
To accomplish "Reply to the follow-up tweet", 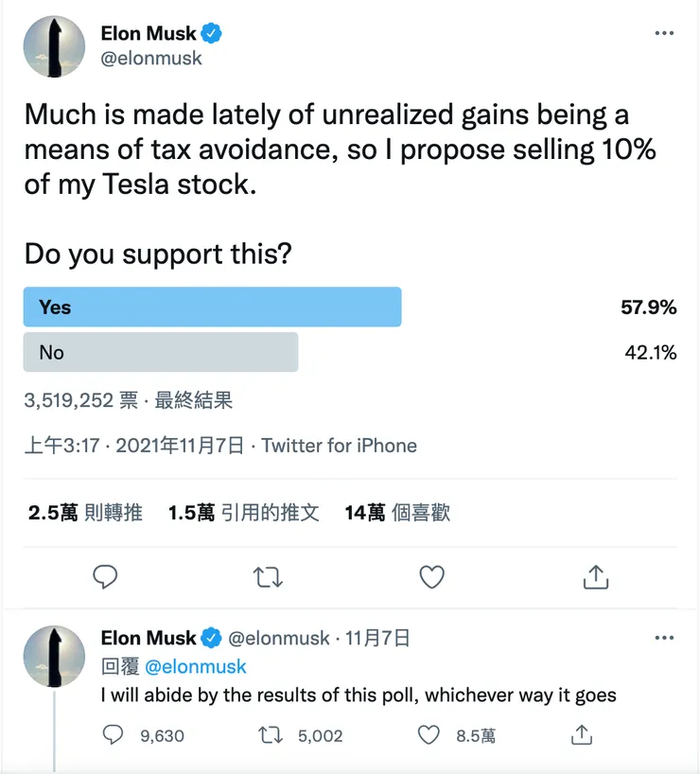I will click(x=114, y=735).
